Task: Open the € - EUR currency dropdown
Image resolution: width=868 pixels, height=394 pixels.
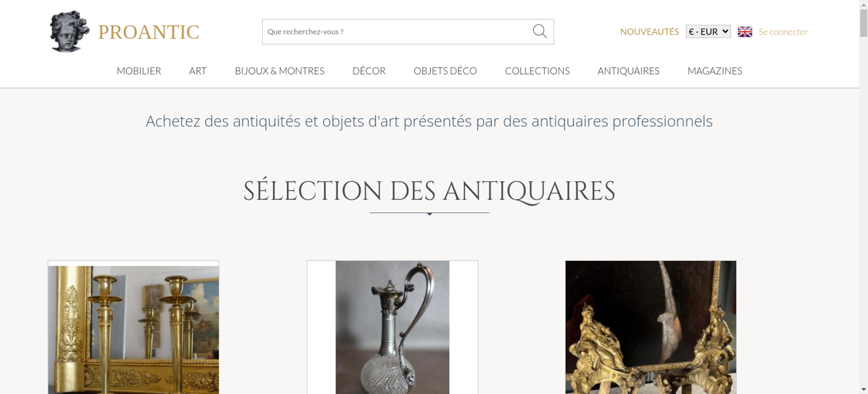Action: pos(708,32)
